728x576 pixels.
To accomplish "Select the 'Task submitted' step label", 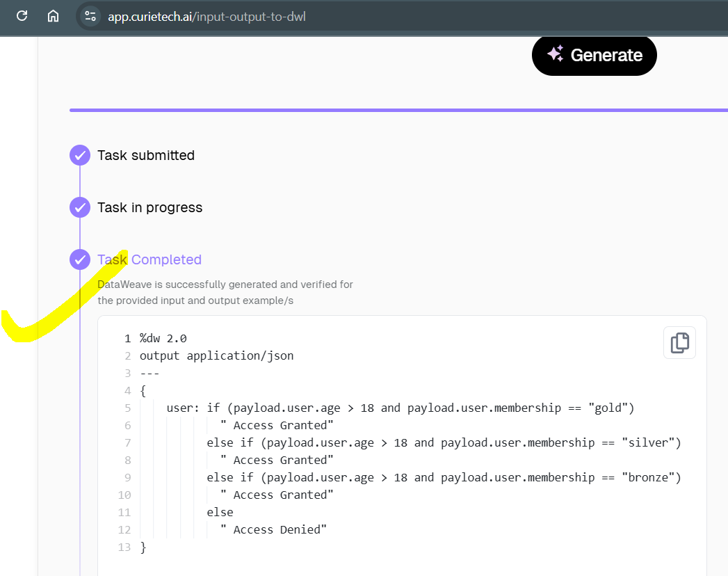I will [146, 155].
